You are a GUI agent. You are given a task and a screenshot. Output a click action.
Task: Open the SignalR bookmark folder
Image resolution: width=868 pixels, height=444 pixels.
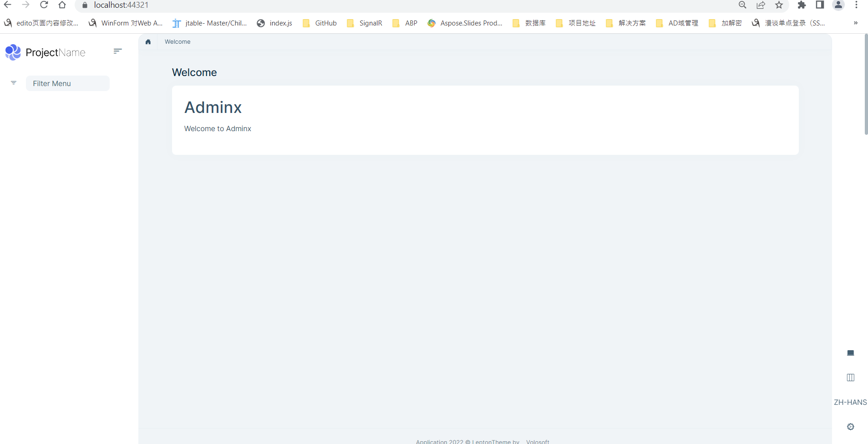[x=365, y=23]
